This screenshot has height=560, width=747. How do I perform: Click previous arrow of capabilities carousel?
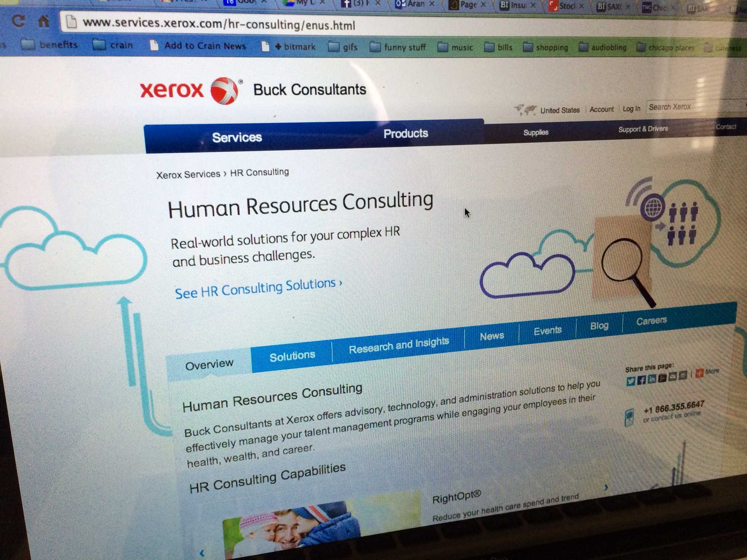click(202, 553)
